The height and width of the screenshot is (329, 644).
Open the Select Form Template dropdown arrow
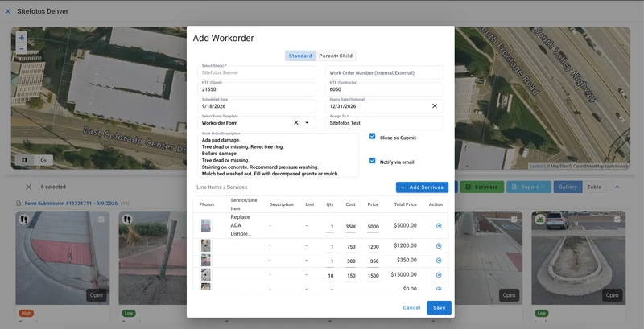307,122
